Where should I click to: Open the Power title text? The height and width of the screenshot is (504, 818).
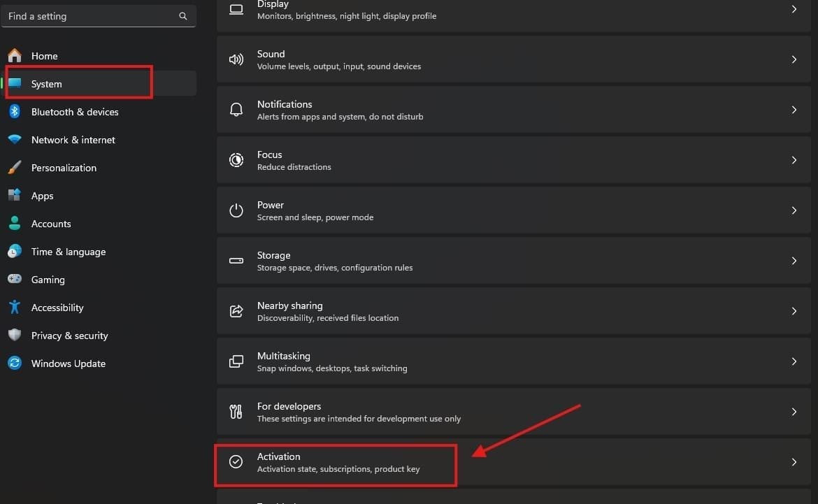click(271, 205)
